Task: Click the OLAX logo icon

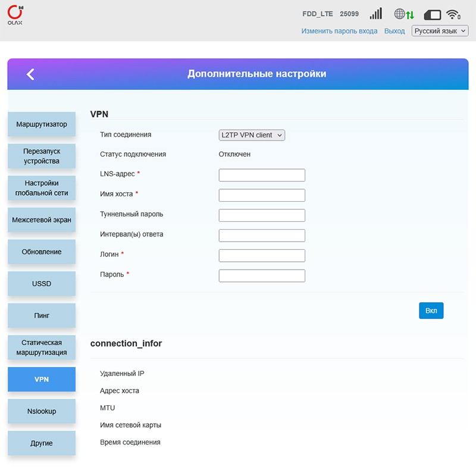Action: pyautogui.click(x=16, y=14)
